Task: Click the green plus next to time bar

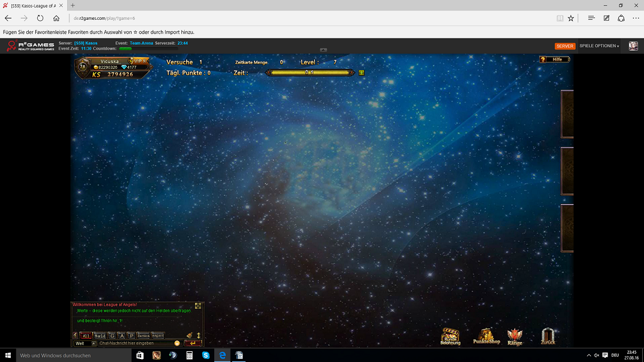Action: 362,72
